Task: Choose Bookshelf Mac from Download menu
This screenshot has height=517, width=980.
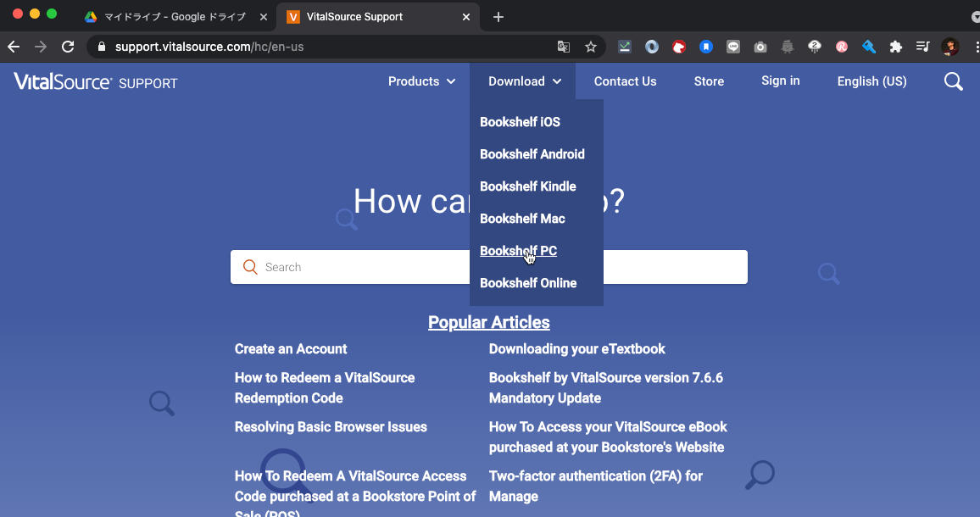Action: pos(522,219)
